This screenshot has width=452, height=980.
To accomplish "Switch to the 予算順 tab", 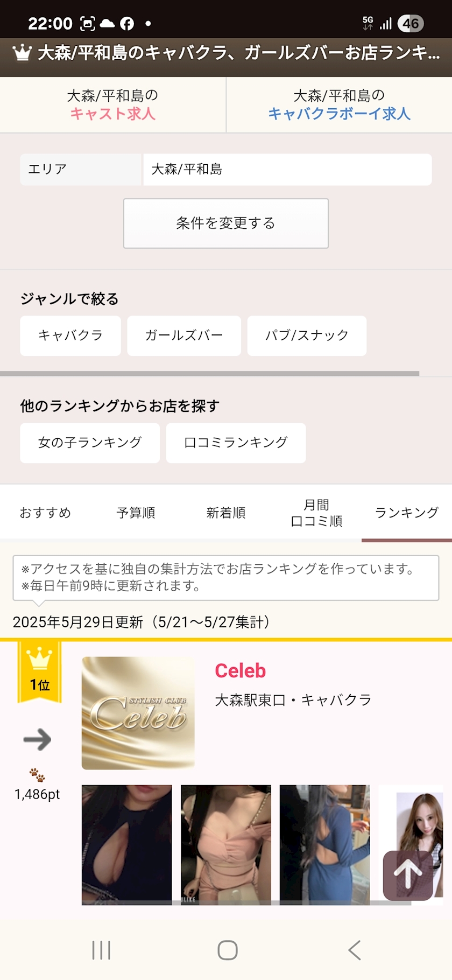I will (136, 513).
